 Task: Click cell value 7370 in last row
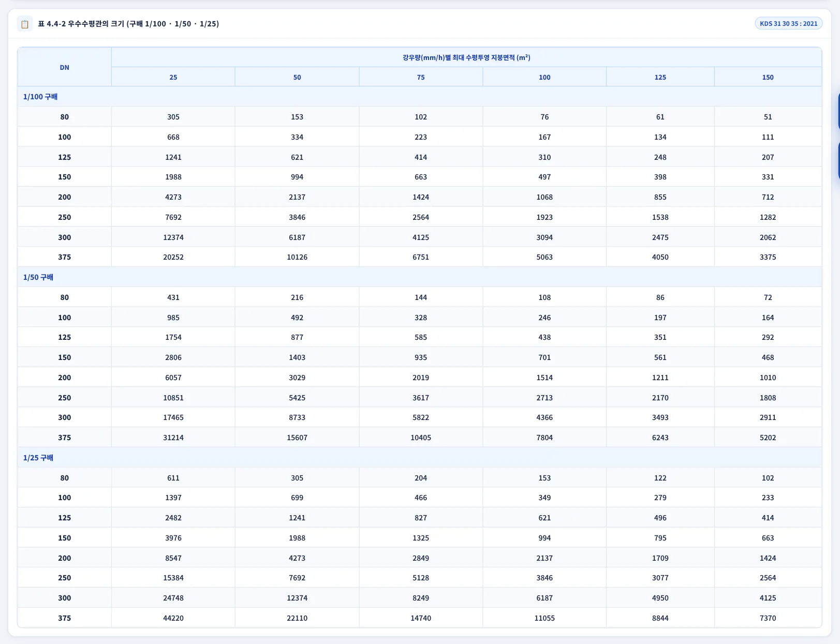point(768,618)
